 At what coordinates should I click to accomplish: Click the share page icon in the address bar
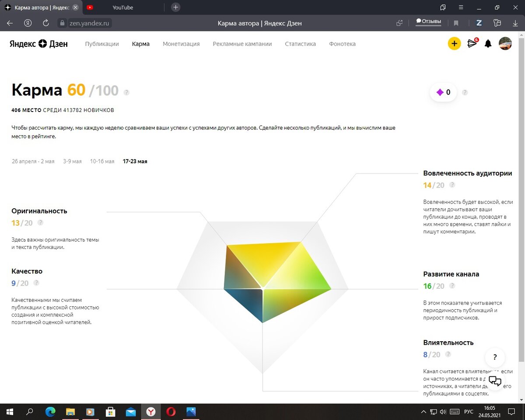(x=399, y=23)
